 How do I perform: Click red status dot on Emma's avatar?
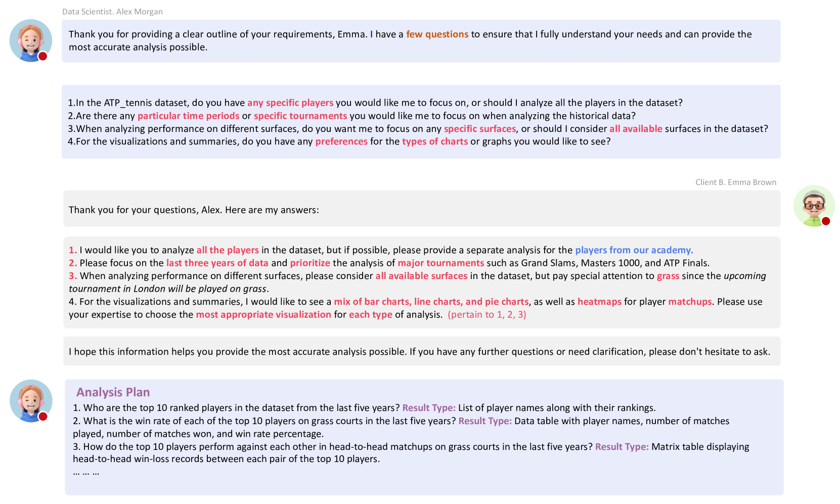(x=826, y=221)
